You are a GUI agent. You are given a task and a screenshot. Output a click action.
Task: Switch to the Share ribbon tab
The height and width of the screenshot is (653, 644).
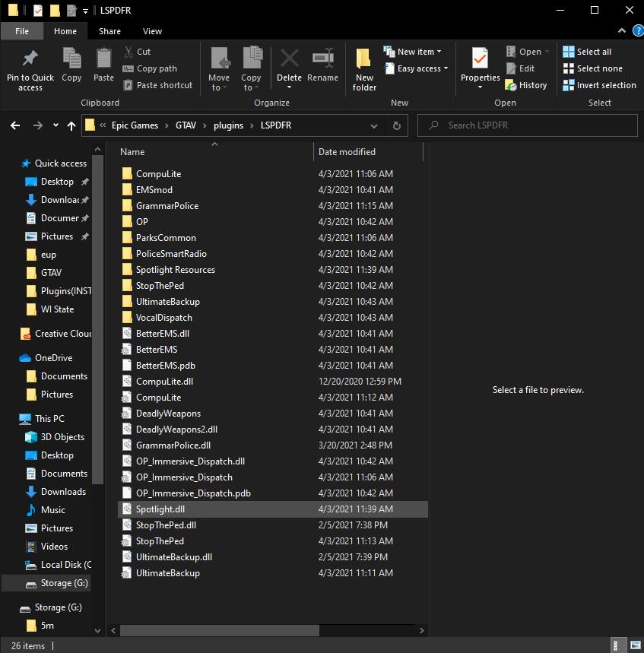coord(109,31)
